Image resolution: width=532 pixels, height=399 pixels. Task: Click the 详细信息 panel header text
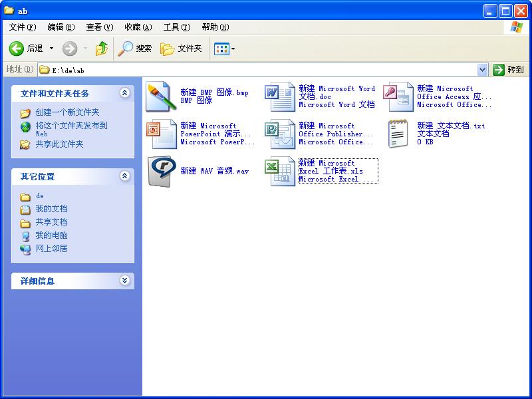(x=38, y=281)
